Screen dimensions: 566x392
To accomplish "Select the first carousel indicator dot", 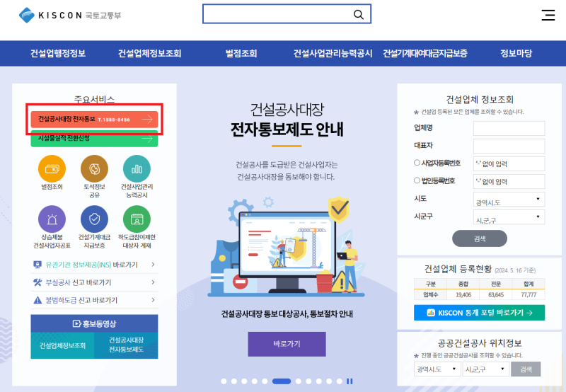I will coord(224,381).
